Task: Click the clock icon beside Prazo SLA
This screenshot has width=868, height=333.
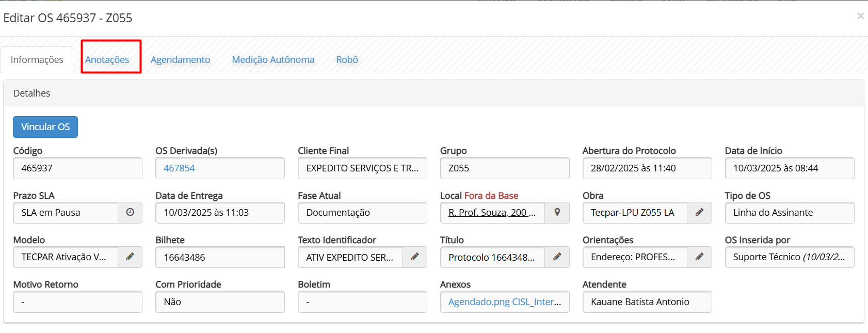Action: point(130,212)
